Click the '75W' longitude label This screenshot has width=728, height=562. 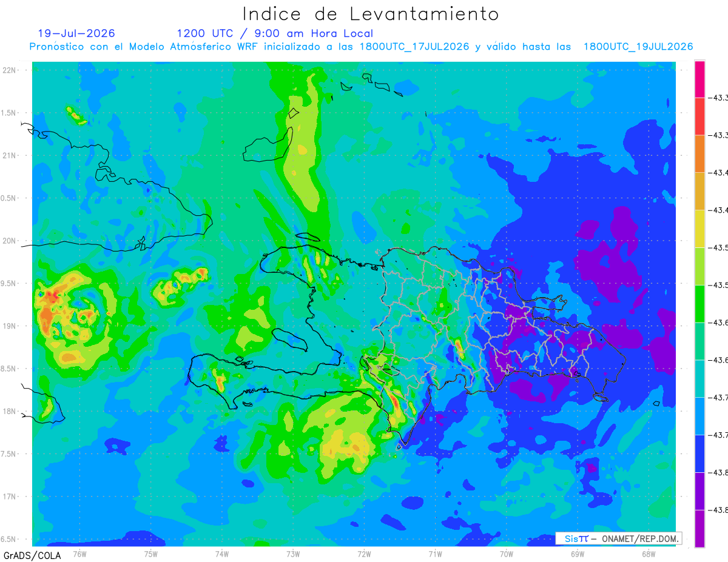pyautogui.click(x=151, y=554)
